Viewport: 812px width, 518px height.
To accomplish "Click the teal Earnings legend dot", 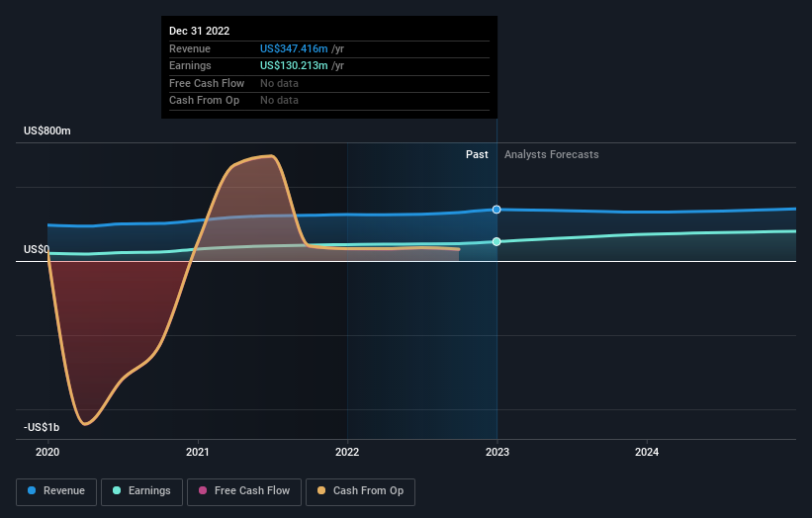I will [x=117, y=490].
